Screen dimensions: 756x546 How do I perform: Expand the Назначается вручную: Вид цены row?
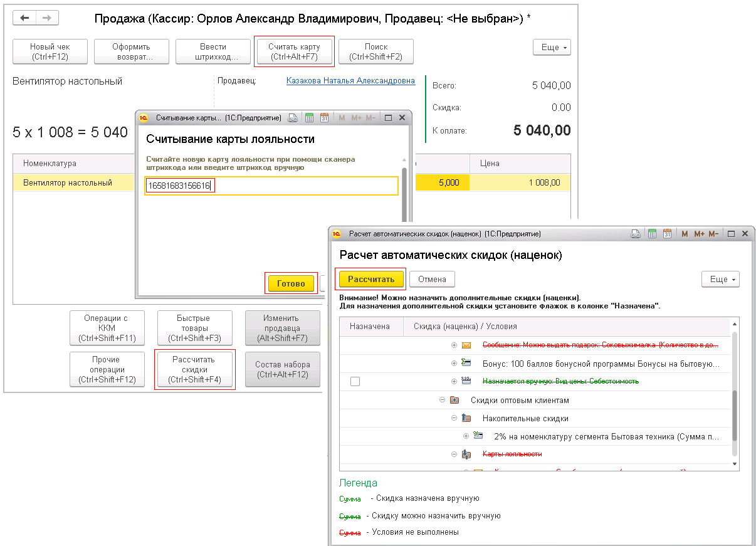pyautogui.click(x=454, y=381)
